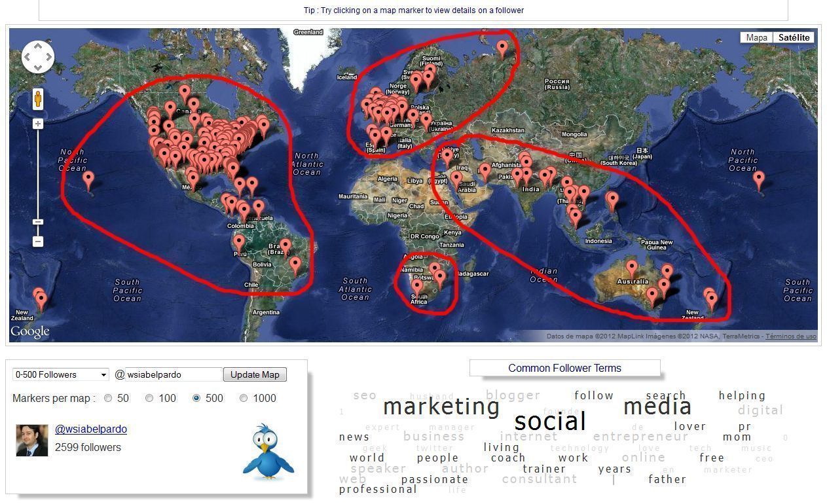Click the marker in southeastern Brazil
Viewport: 827px width, 504px height.
pos(295,265)
